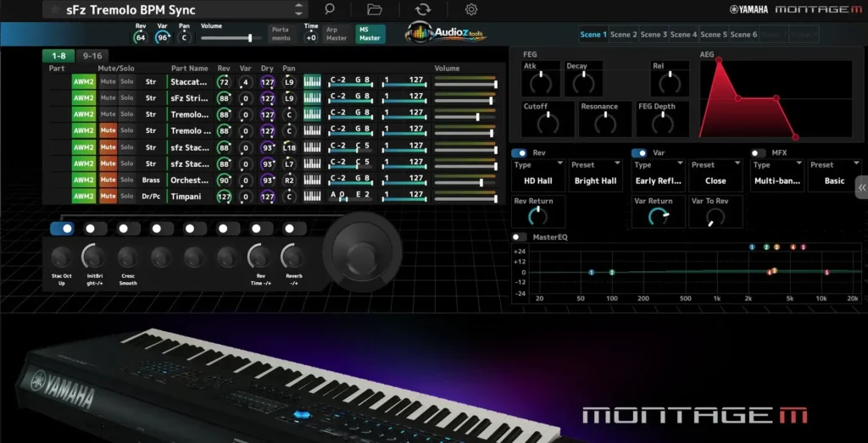Click the large Super Knob

click(x=362, y=252)
